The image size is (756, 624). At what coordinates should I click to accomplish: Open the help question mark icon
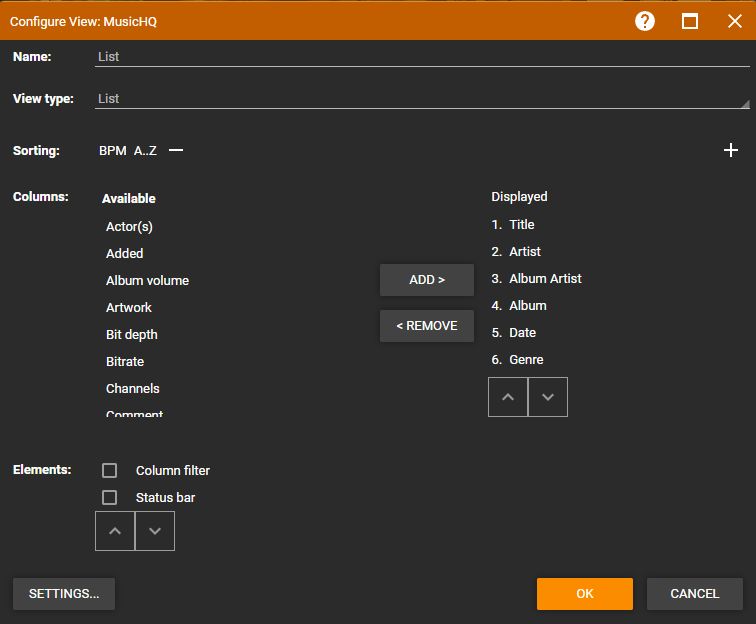click(645, 21)
